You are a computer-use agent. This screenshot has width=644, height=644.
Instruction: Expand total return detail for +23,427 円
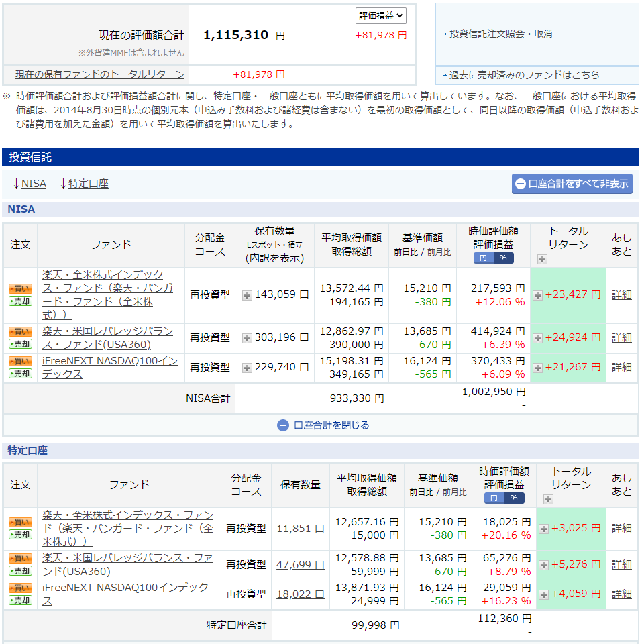pos(537,295)
